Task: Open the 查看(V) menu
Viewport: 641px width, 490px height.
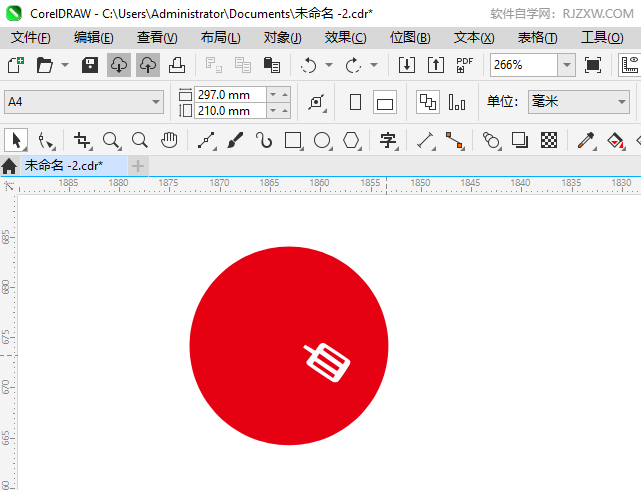Action: click(x=157, y=38)
